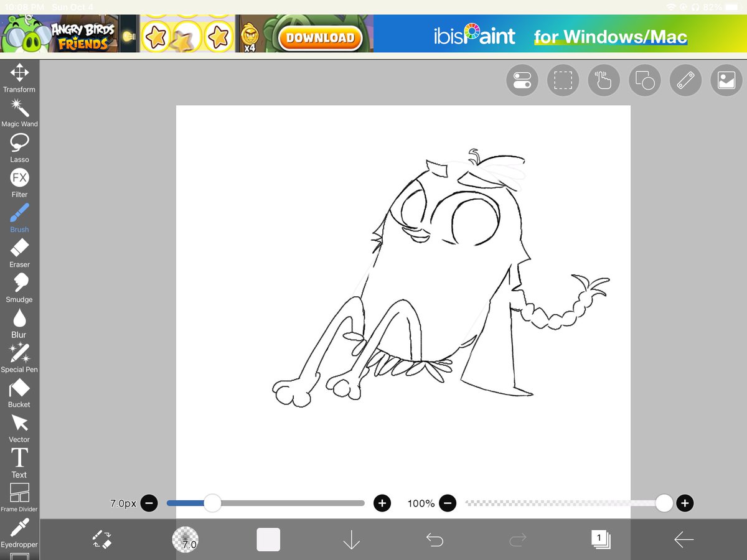
Task: Open the layers panel
Action: [601, 539]
